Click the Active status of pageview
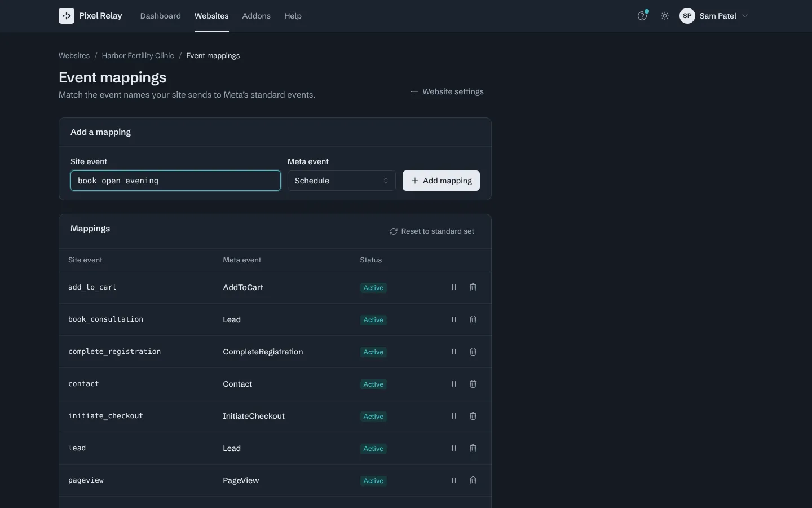 pyautogui.click(x=373, y=481)
